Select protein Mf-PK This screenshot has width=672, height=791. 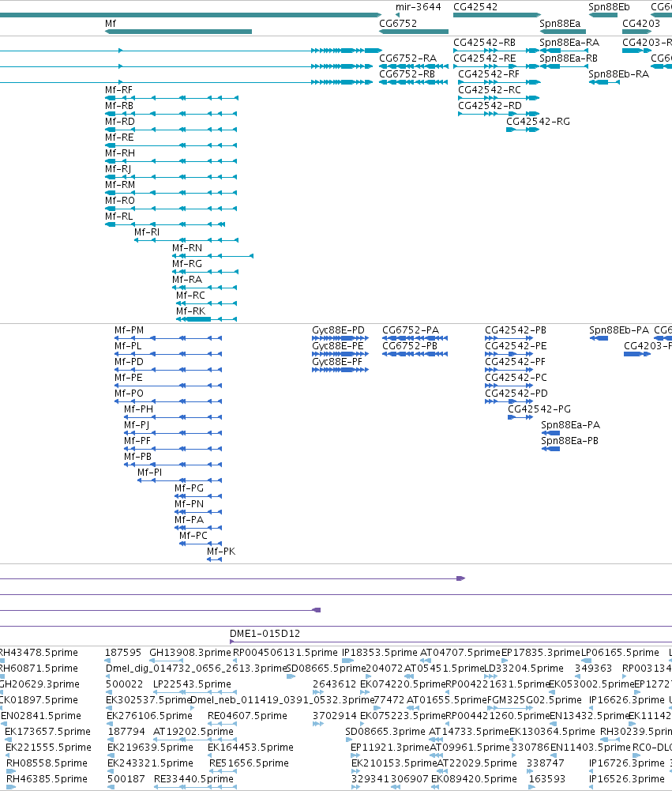[221, 552]
